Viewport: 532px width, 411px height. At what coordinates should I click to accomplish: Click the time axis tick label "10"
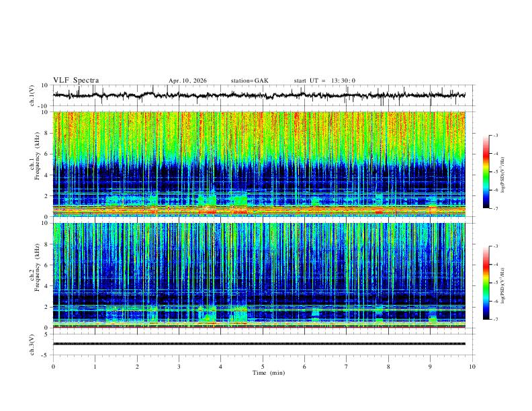tap(472, 367)
